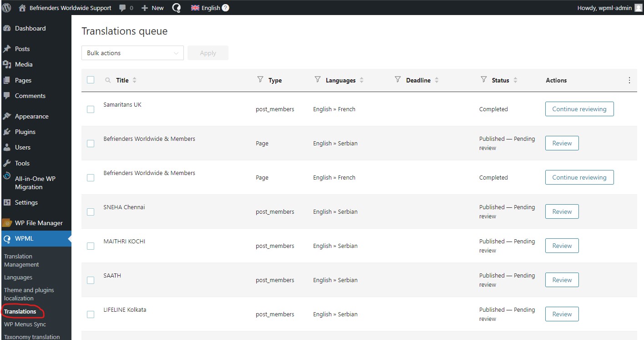Click the WordPress logo icon
This screenshot has height=340, width=644.
[7, 7]
